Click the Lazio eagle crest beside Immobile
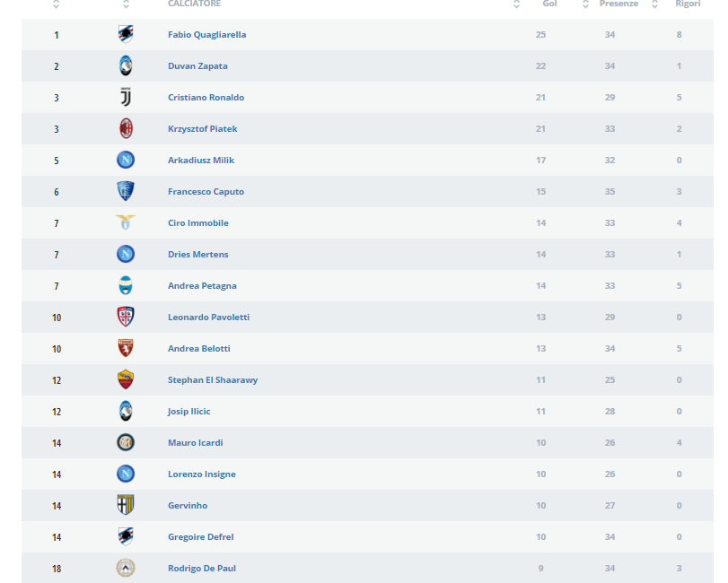 (x=126, y=222)
